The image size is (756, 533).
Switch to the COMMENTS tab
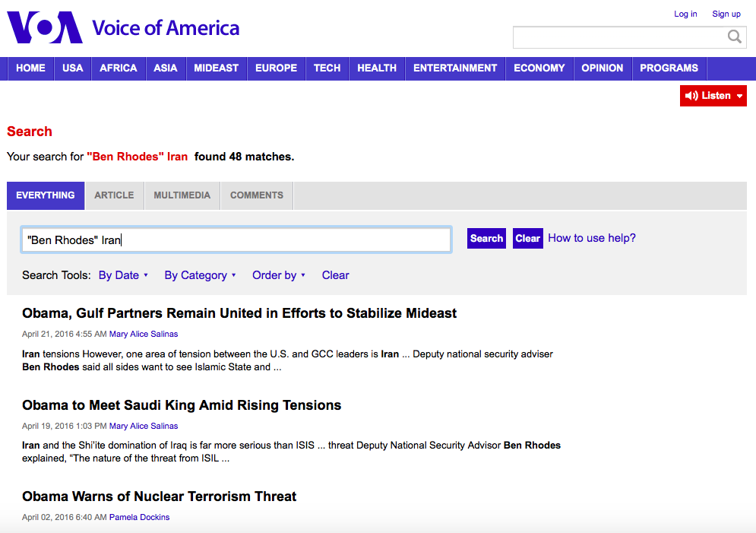(x=257, y=195)
